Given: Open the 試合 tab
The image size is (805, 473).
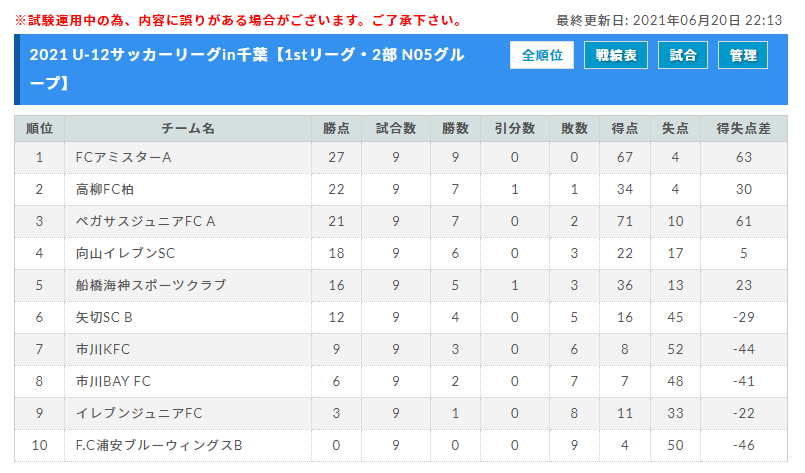Looking at the screenshot, I should point(683,55).
